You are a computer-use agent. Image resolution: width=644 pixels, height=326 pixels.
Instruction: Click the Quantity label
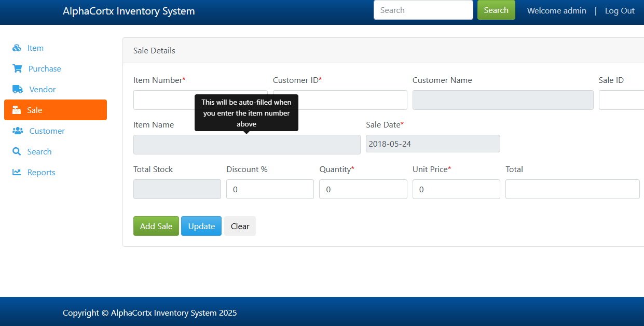(x=337, y=169)
